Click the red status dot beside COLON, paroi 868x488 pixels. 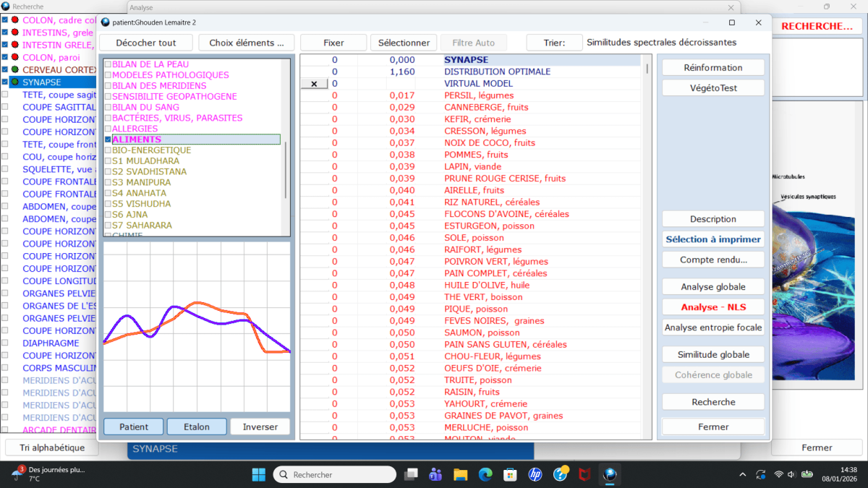tap(14, 57)
